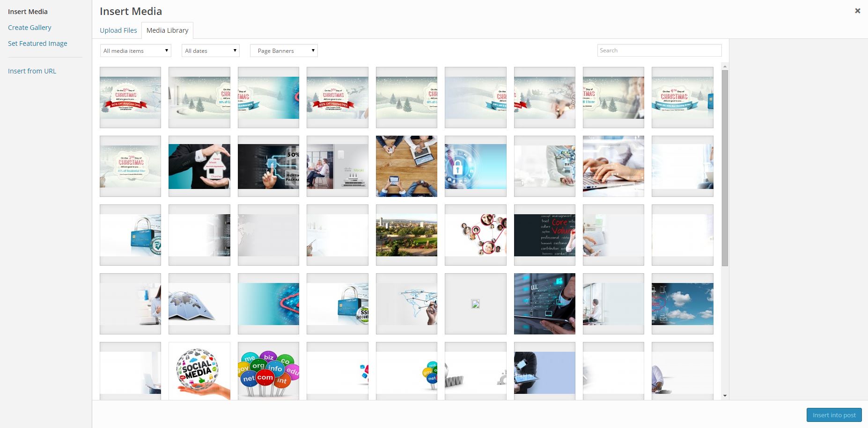This screenshot has width=868, height=428.
Task: Pick the city landscape aerial photo
Action: pos(406,235)
